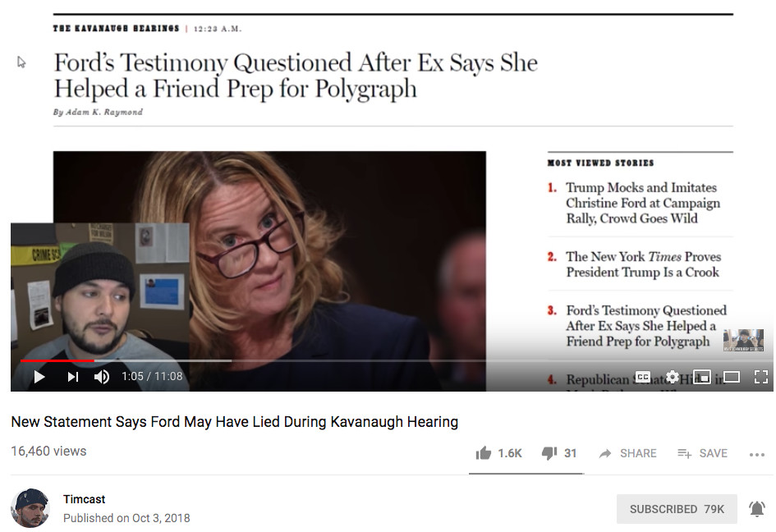This screenshot has height=532, width=776.
Task: Open the Timcast channel avatar
Action: click(x=30, y=508)
